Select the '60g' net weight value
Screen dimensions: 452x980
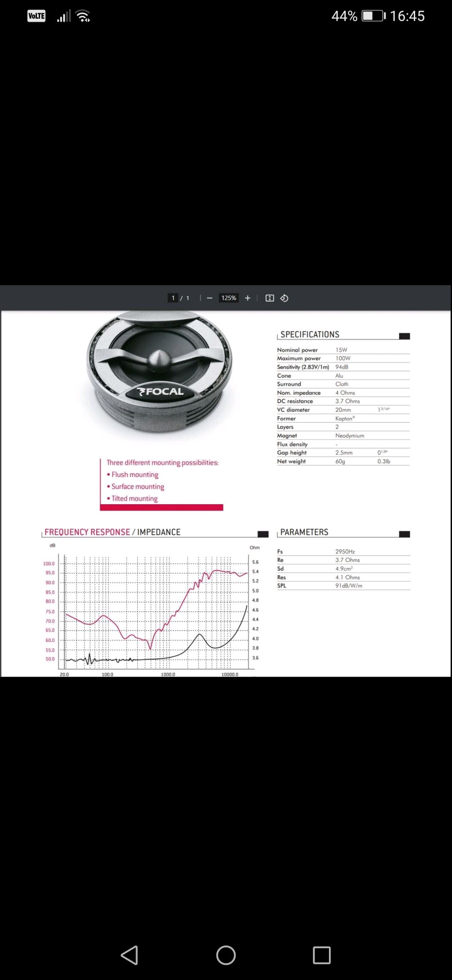(x=340, y=461)
